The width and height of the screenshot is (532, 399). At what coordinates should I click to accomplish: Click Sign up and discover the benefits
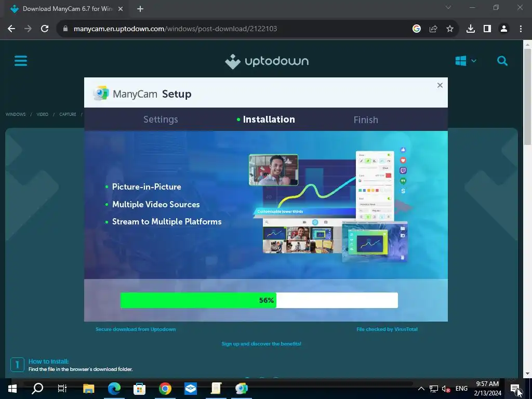(x=261, y=344)
